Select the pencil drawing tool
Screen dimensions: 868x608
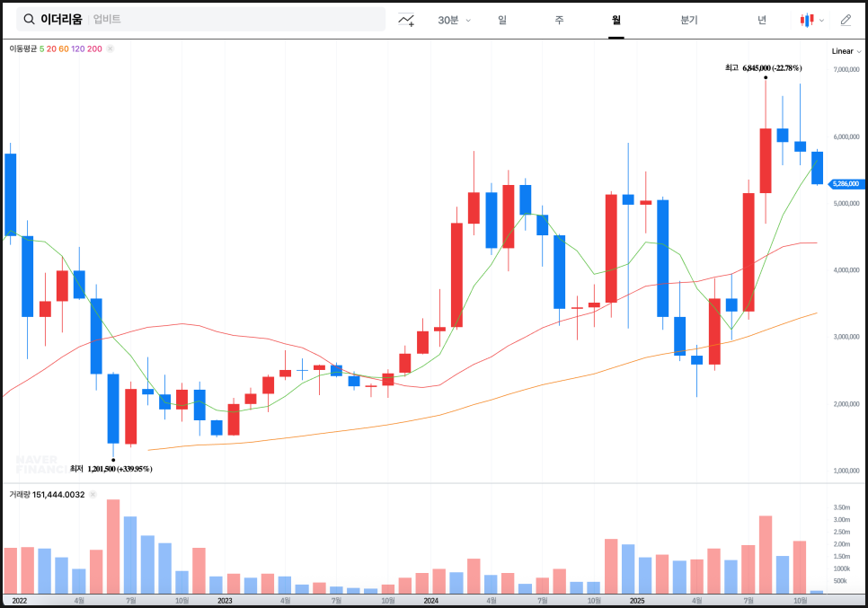(x=845, y=20)
